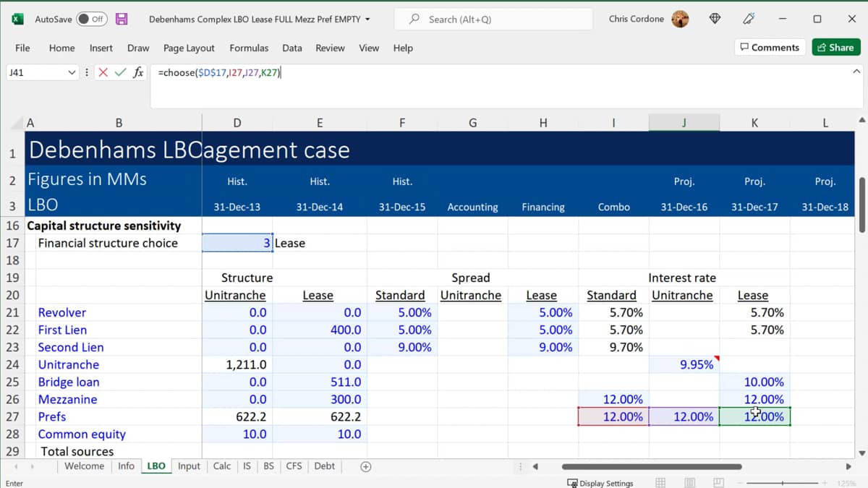Toggle the AutoSave switch
This screenshot has width=868, height=488.
click(92, 19)
